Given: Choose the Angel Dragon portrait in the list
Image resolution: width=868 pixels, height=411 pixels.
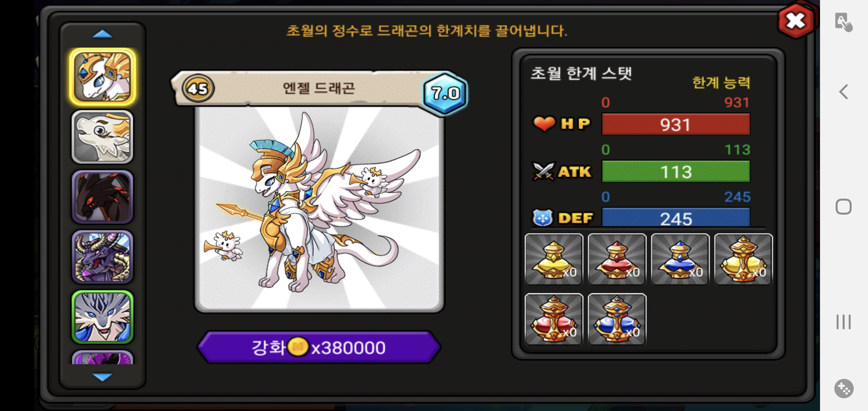Looking at the screenshot, I should point(102,77).
